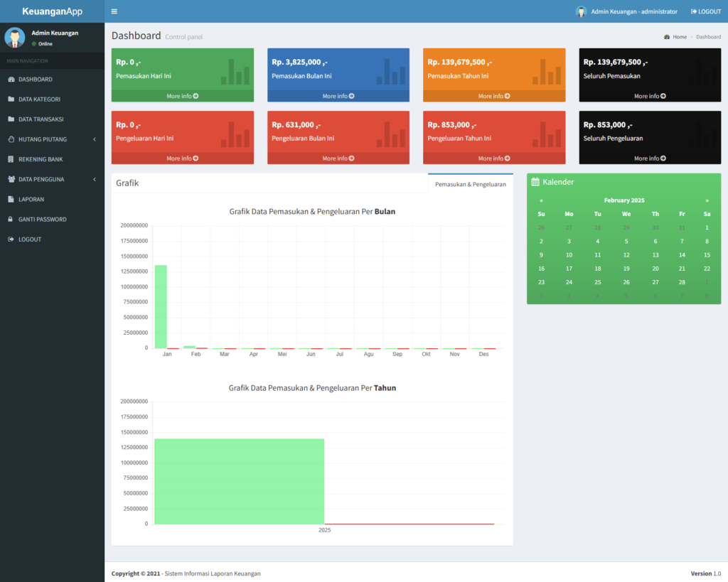Viewport: 728px width, 582px height.
Task: Click the Kalender calendar icon
Action: 535,182
